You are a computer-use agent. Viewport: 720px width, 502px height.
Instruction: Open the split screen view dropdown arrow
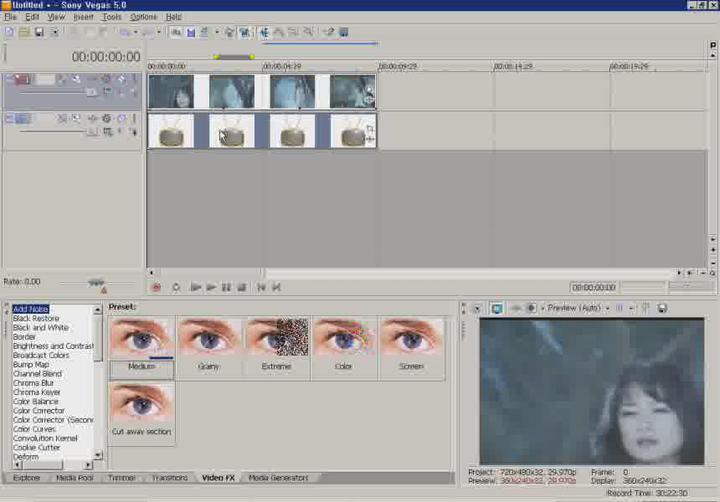point(543,308)
